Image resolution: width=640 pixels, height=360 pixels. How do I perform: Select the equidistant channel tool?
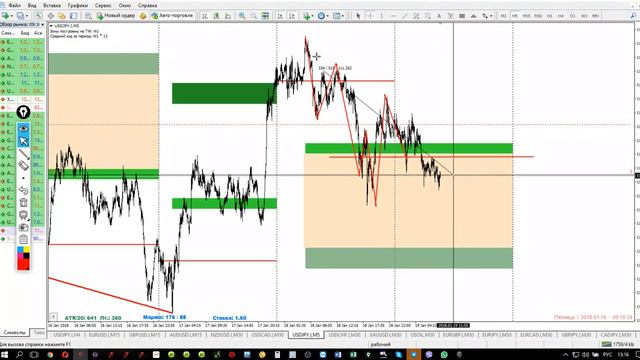(x=416, y=16)
